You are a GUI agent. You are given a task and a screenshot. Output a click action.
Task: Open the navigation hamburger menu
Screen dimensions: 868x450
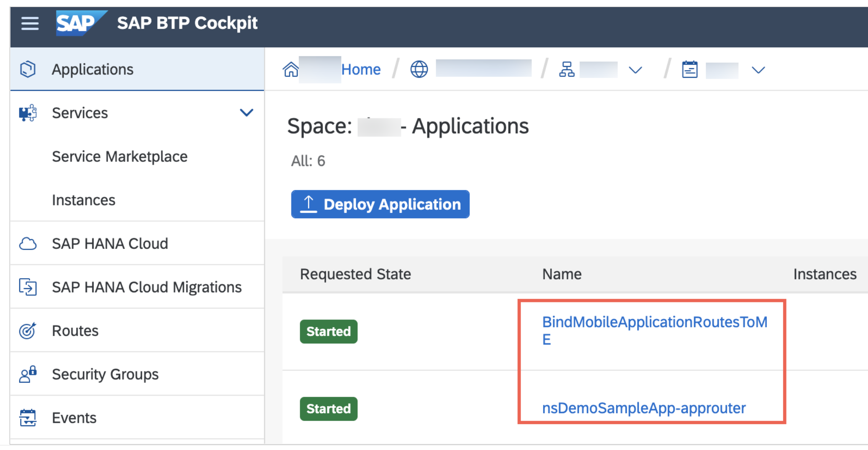(29, 24)
